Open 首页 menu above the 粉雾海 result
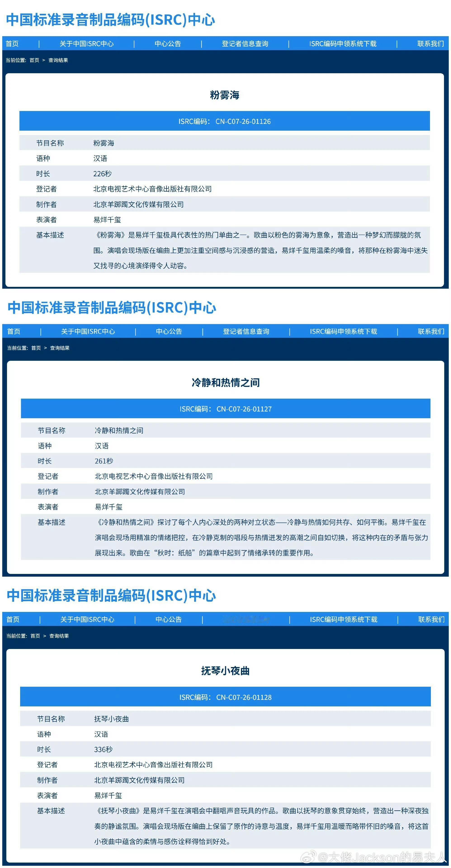451x868 pixels. coord(12,44)
